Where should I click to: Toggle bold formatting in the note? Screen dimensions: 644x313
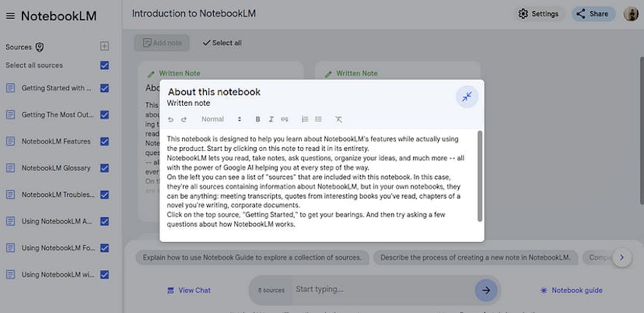(x=258, y=119)
